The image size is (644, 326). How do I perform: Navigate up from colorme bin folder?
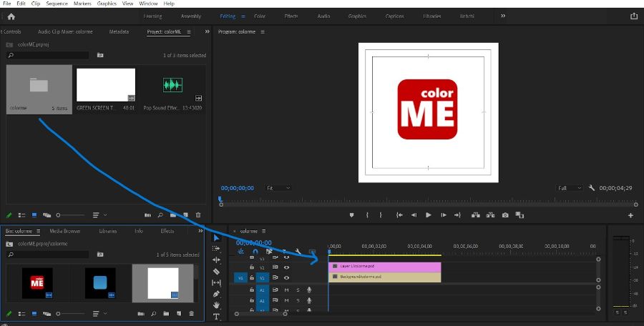tap(9, 244)
